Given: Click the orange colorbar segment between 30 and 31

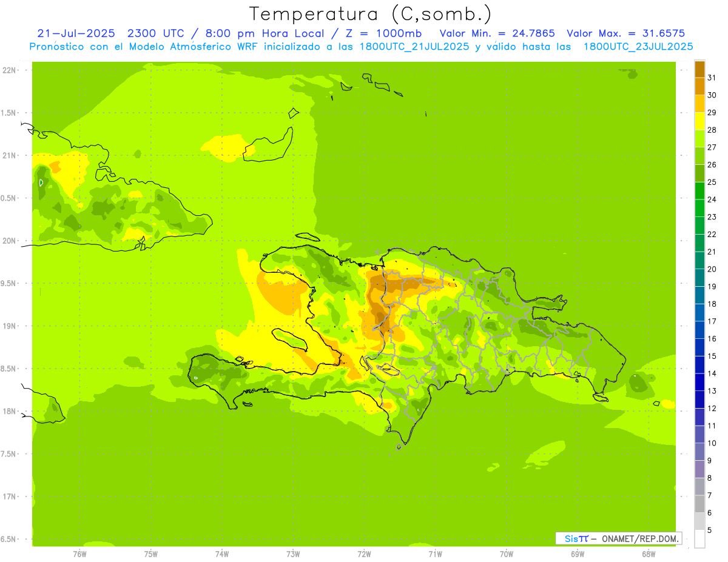Looking at the screenshot, I should pos(700,87).
